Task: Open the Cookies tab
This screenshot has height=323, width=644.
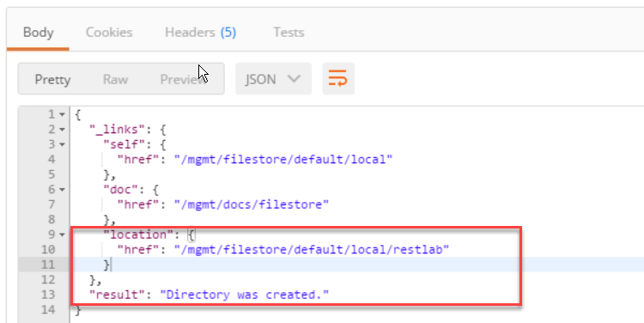Action: pos(109,33)
